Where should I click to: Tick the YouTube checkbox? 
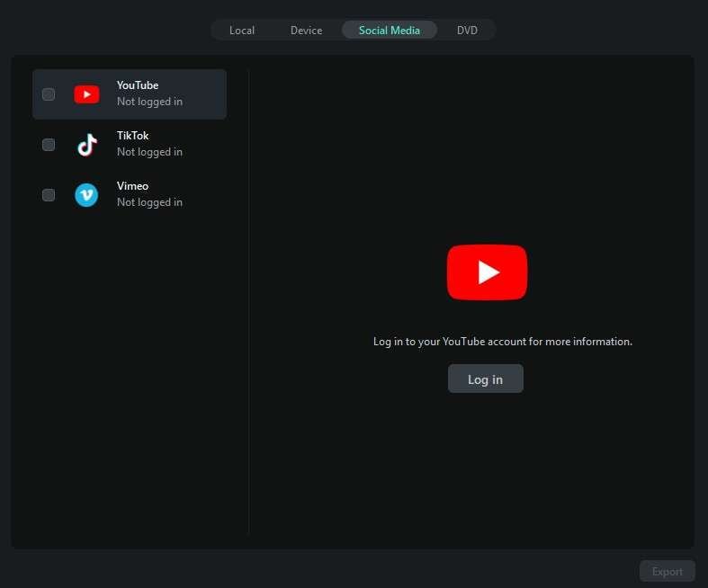[49, 94]
